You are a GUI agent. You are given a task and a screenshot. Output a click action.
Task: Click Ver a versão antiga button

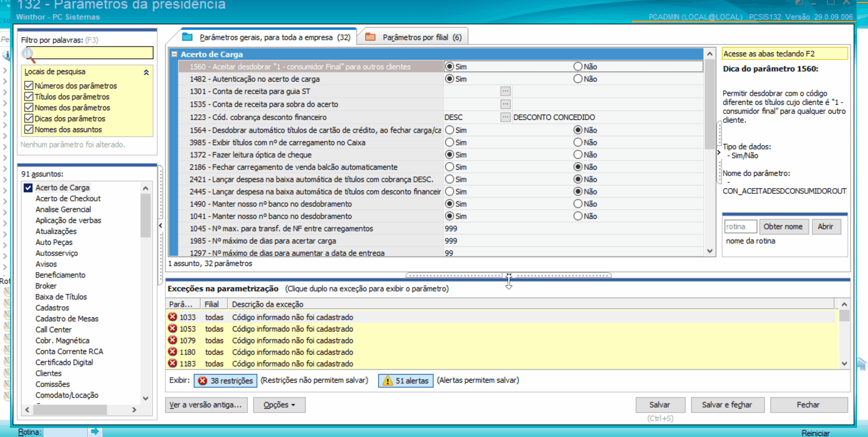click(x=206, y=405)
